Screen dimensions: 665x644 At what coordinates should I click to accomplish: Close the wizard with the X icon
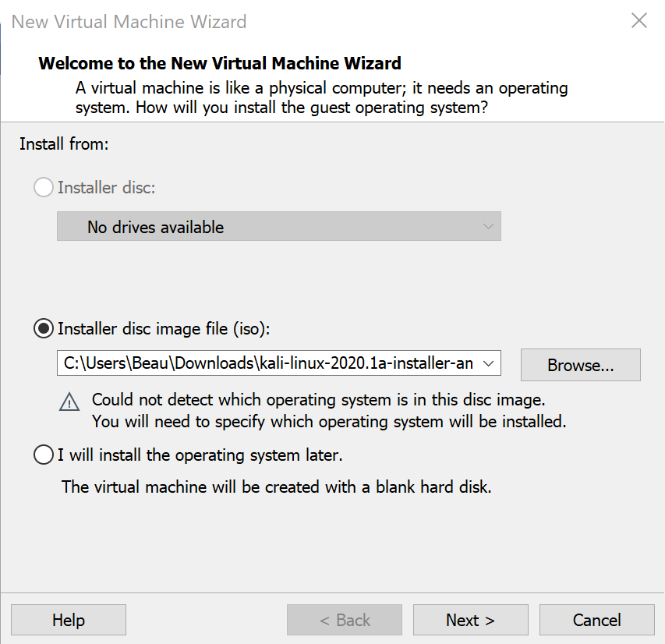(x=639, y=21)
